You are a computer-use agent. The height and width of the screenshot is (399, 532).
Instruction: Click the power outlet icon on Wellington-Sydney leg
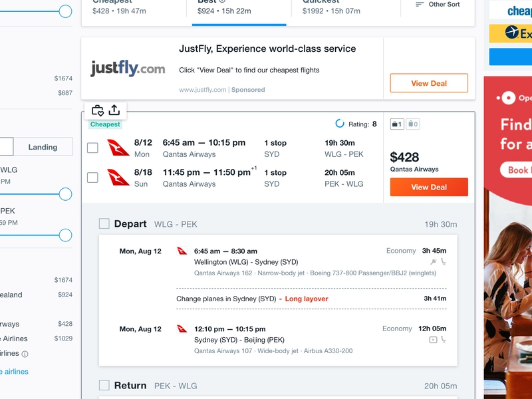434,261
